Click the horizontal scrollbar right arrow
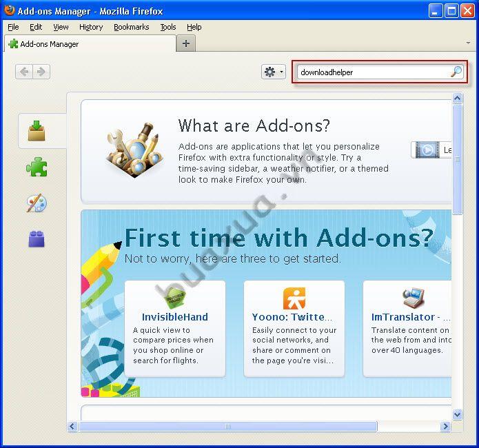 click(445, 427)
